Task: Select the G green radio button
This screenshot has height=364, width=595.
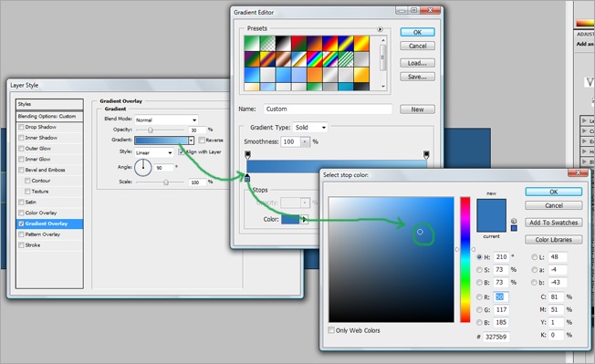Action: (x=479, y=310)
